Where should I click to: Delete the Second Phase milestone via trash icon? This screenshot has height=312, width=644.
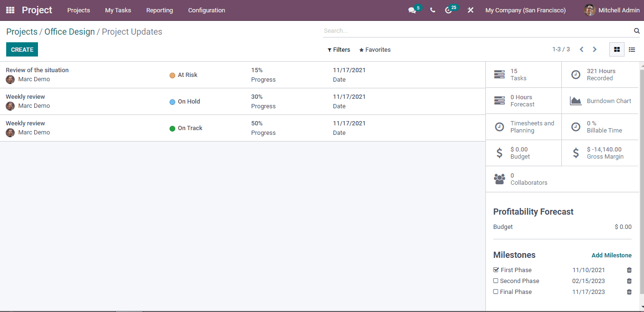pyautogui.click(x=629, y=281)
